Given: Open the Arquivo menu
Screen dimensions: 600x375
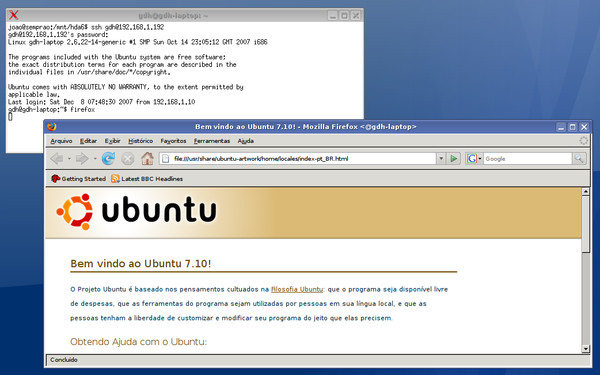Looking at the screenshot, I should 61,141.
